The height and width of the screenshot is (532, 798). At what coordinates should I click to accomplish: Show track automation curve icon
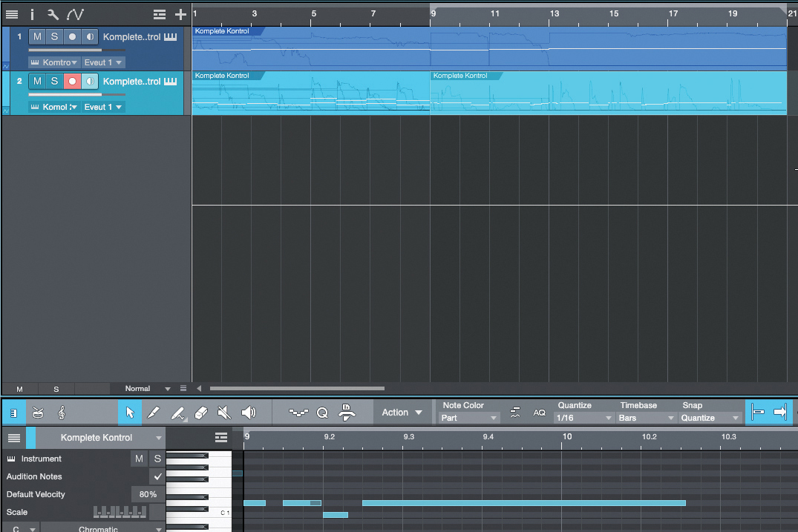point(75,15)
